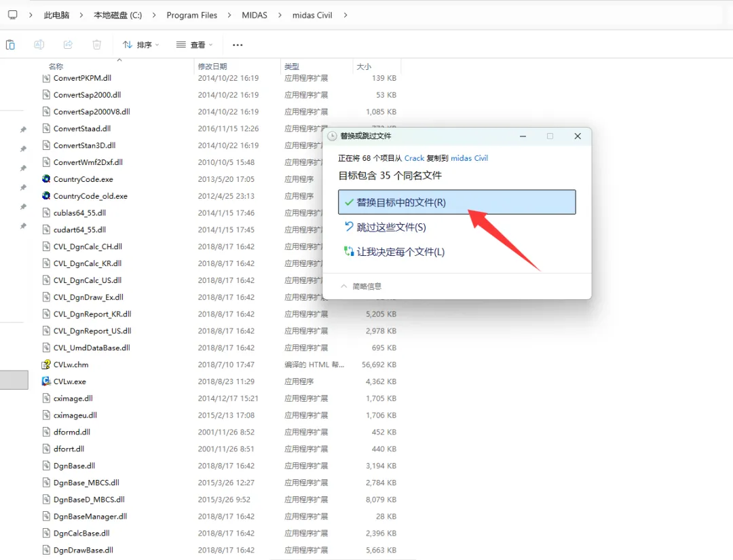The image size is (733, 560).
Task: Choose 替换目标中的文件(R) option
Action: point(457,202)
